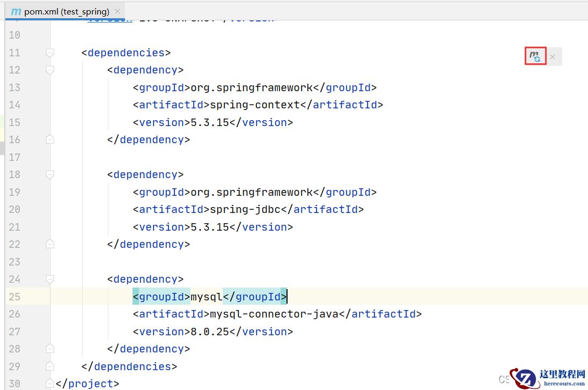Viewport: 588px width, 390px height.
Task: Click 'org.springframework' groupId on line 13
Action: pyautogui.click(x=252, y=87)
